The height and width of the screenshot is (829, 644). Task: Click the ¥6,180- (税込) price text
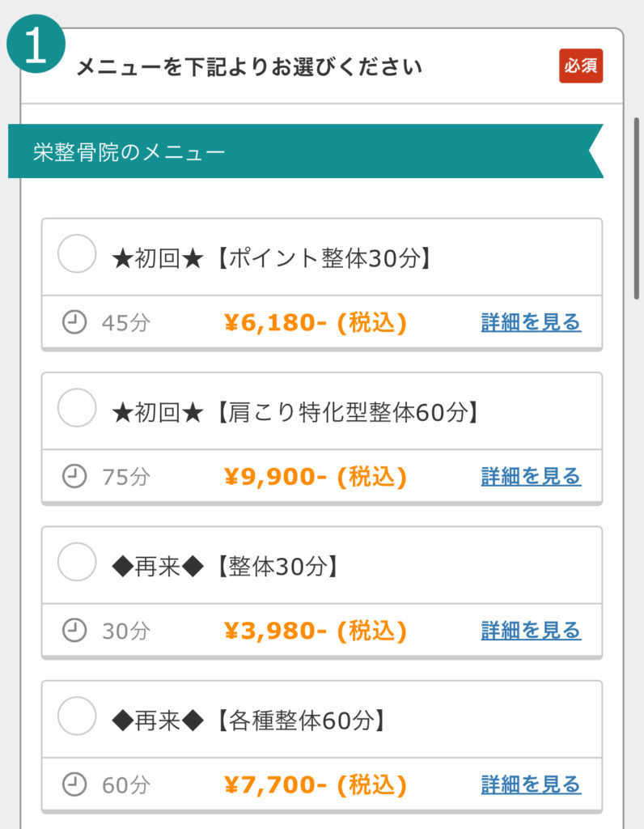pos(315,322)
